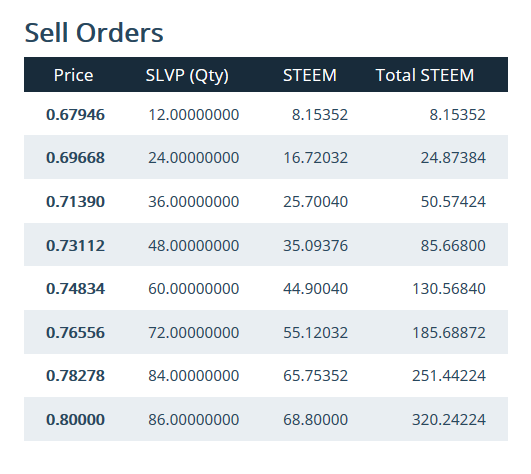531x474 pixels.
Task: Click STEEM value 25.70040
Action: point(316,201)
